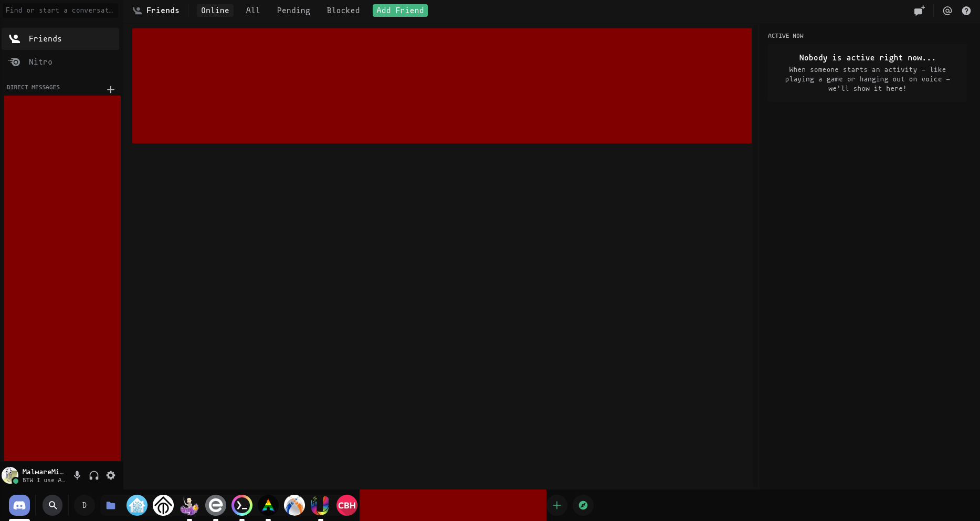View the Blocked users list
The image size is (980, 521).
click(x=343, y=10)
